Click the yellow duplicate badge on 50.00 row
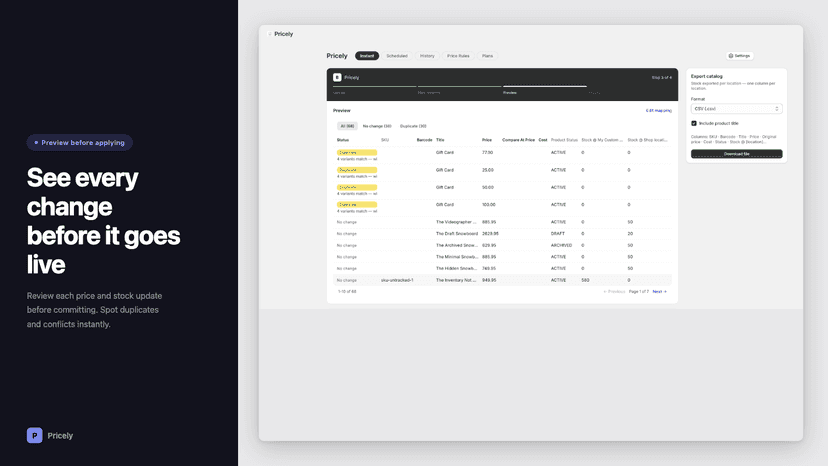Image resolution: width=828 pixels, height=466 pixels. point(357,188)
